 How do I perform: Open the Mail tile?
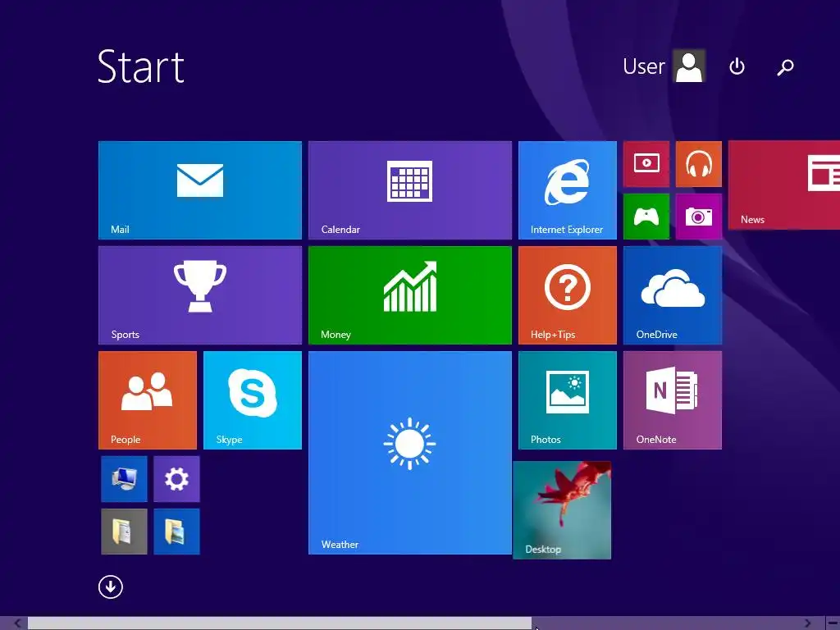coord(200,190)
